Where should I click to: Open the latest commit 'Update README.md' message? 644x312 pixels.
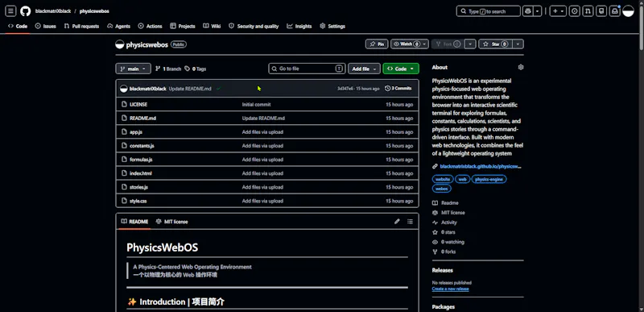tap(190, 89)
